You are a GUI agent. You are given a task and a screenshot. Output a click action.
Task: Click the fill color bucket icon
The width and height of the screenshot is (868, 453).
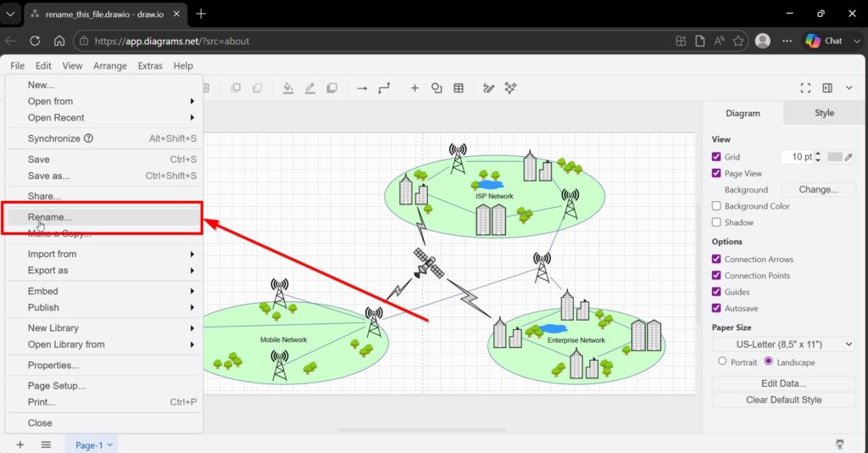click(288, 88)
